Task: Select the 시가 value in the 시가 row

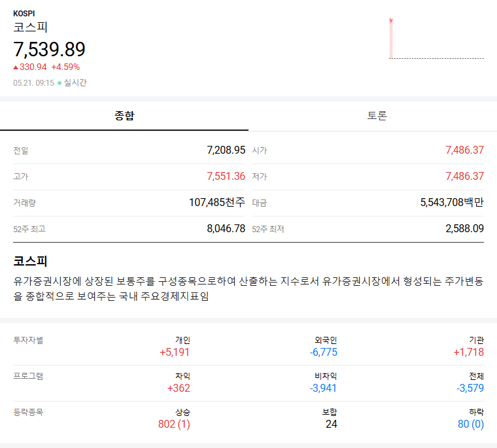Action: coord(465,150)
